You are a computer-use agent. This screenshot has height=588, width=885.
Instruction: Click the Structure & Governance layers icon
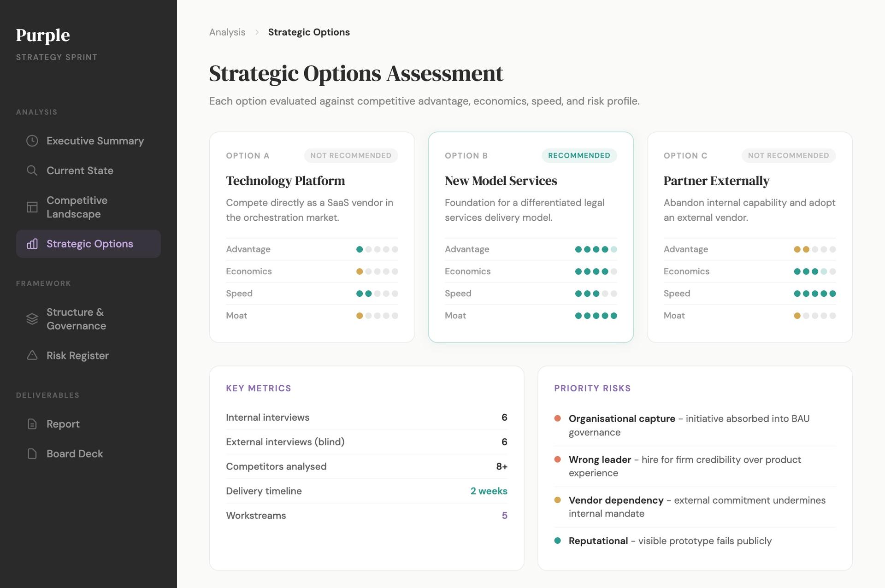point(32,318)
